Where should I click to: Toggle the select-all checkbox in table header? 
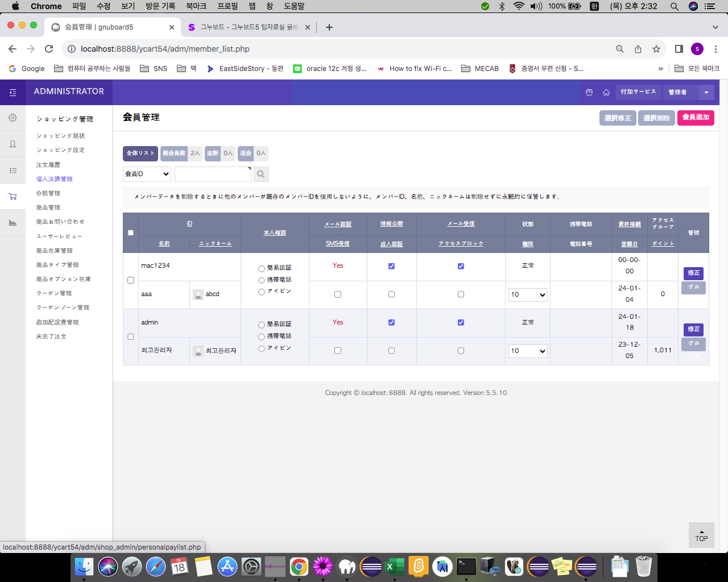131,232
